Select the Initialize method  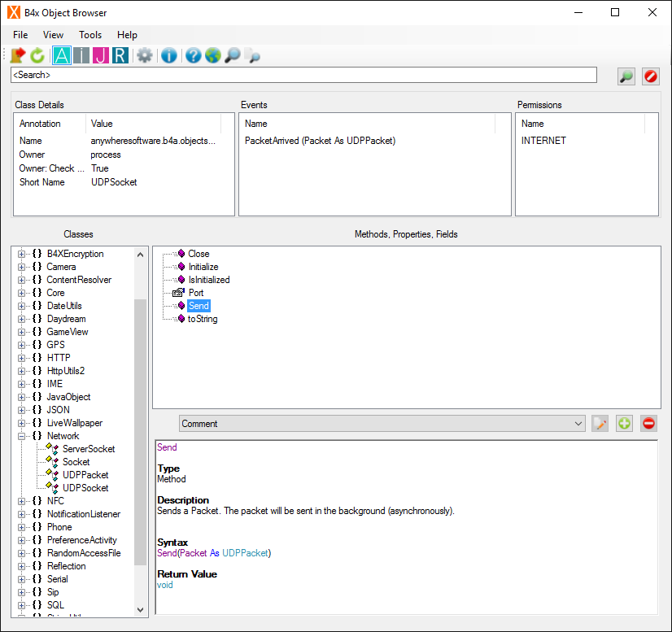(203, 267)
